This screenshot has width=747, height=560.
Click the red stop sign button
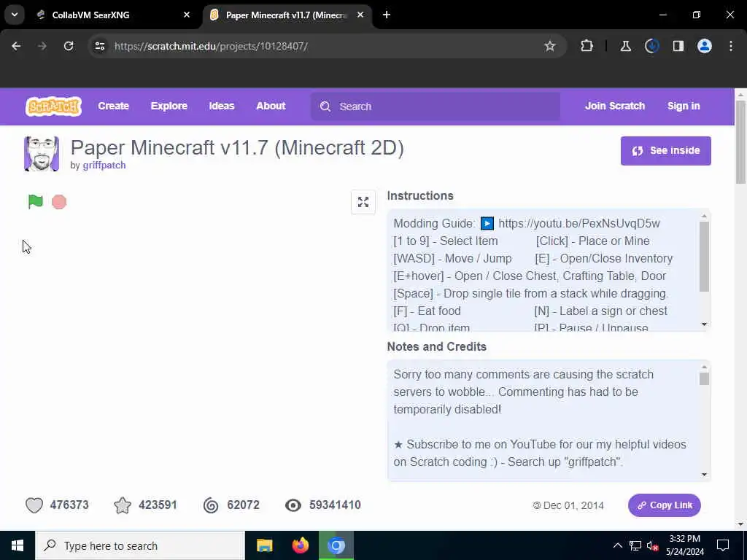tap(59, 202)
